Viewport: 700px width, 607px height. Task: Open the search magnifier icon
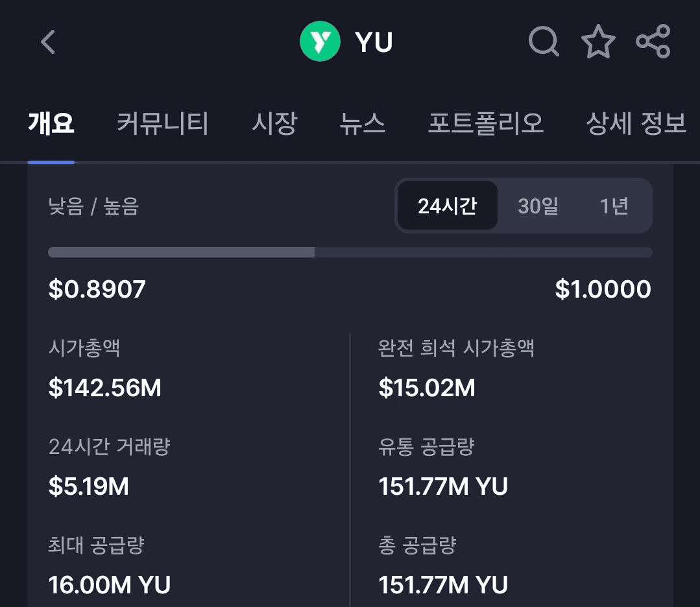click(544, 42)
